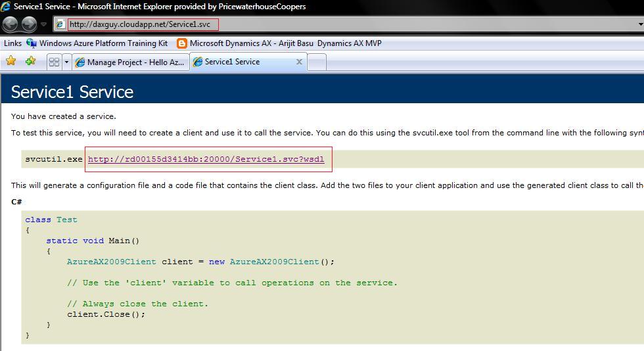Click the new AzureAX2009Client() code line
The width and height of the screenshot is (644, 351).
(x=201, y=262)
